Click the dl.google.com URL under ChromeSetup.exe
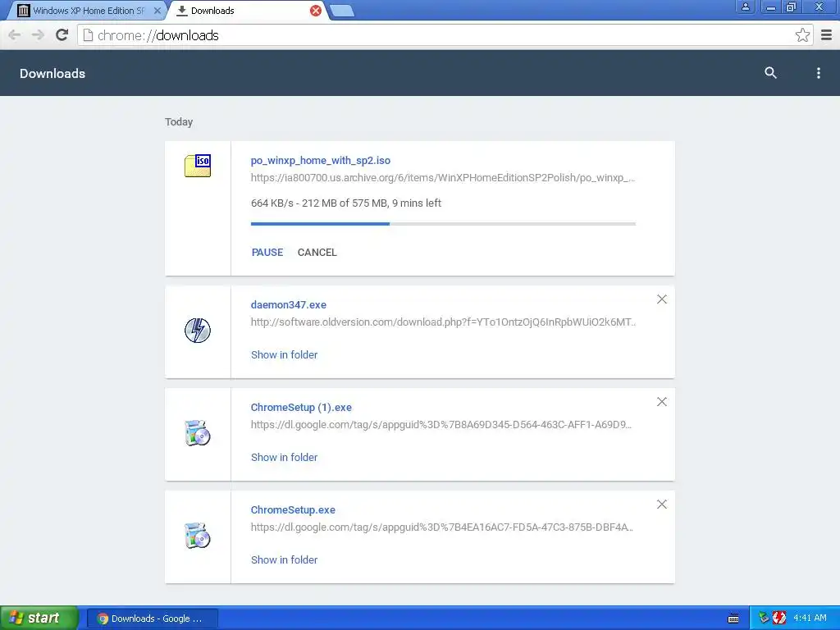 tap(442, 527)
